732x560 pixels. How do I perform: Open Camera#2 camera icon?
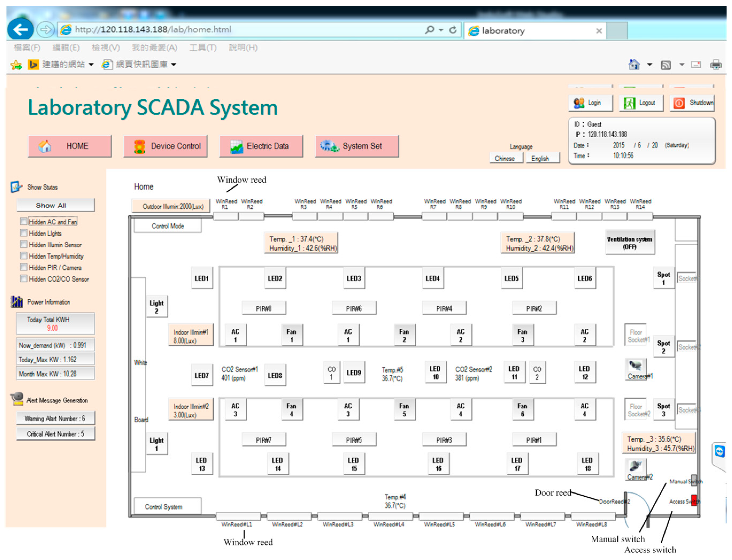[x=635, y=466]
